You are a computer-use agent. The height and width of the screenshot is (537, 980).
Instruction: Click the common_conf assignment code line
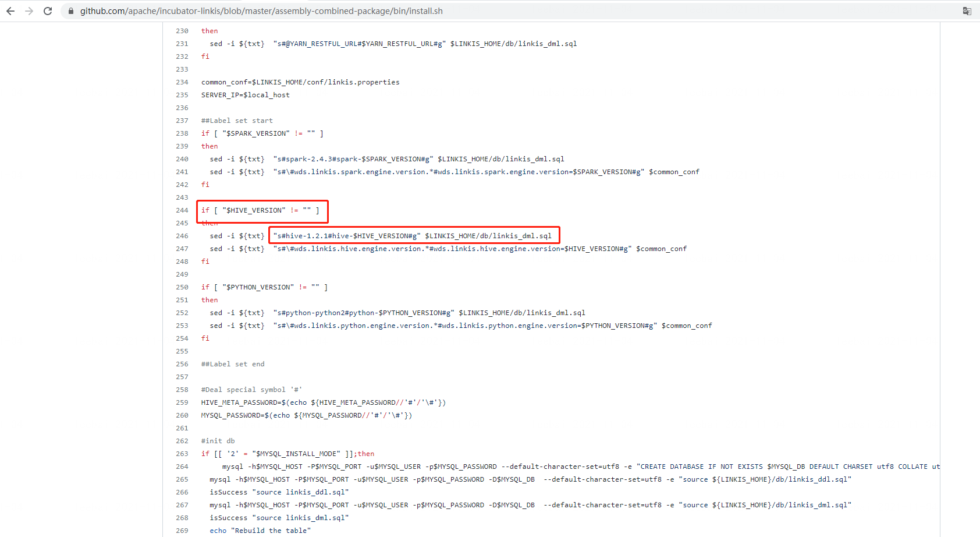[300, 82]
